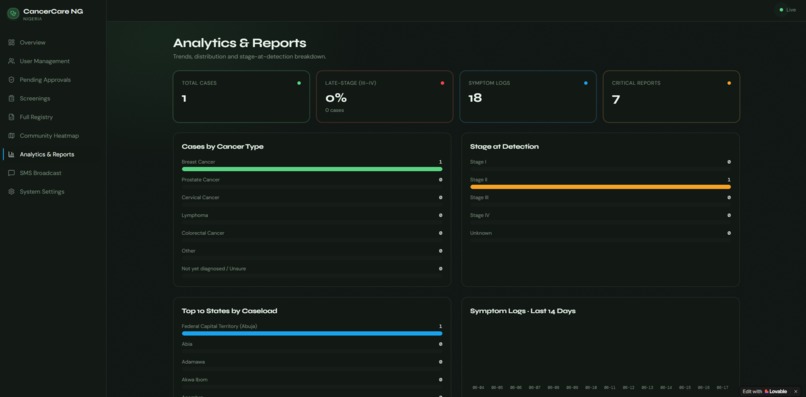
Task: Click the orange Stage II progress bar
Action: 600,187
